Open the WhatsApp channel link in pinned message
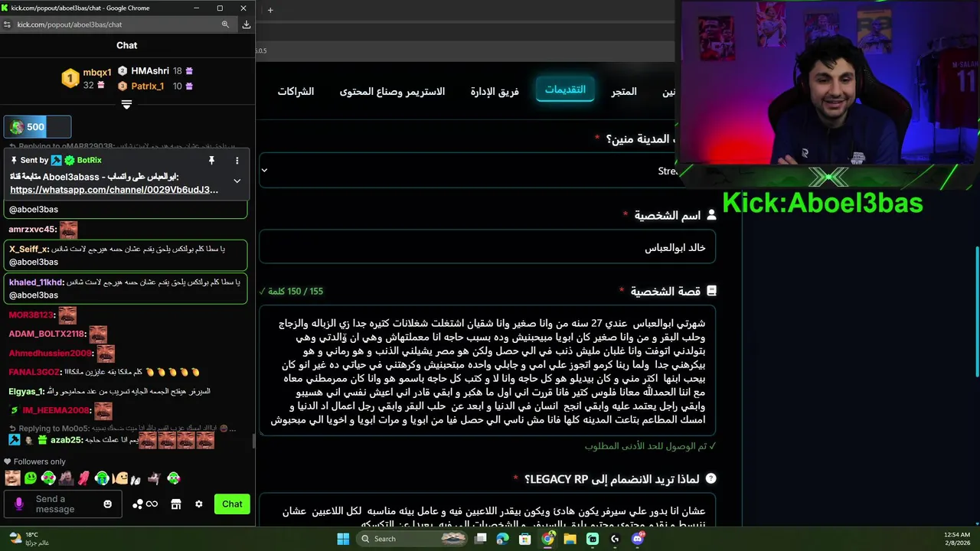 tap(114, 190)
